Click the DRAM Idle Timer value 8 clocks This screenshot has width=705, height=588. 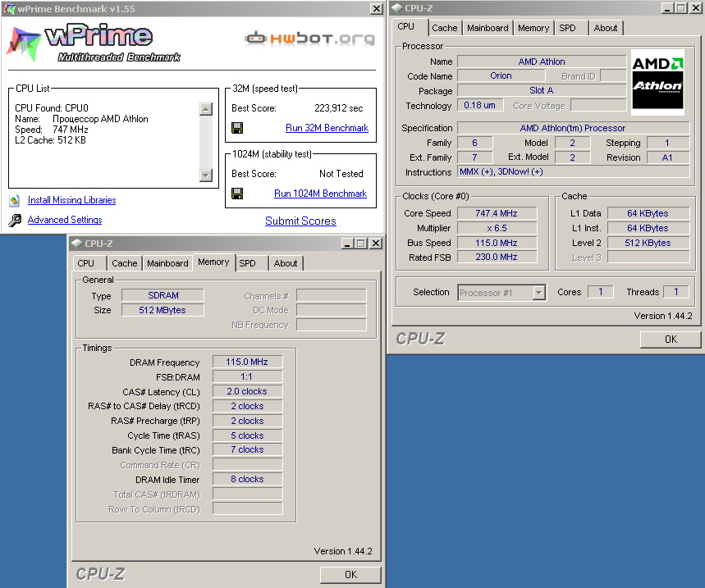247,479
